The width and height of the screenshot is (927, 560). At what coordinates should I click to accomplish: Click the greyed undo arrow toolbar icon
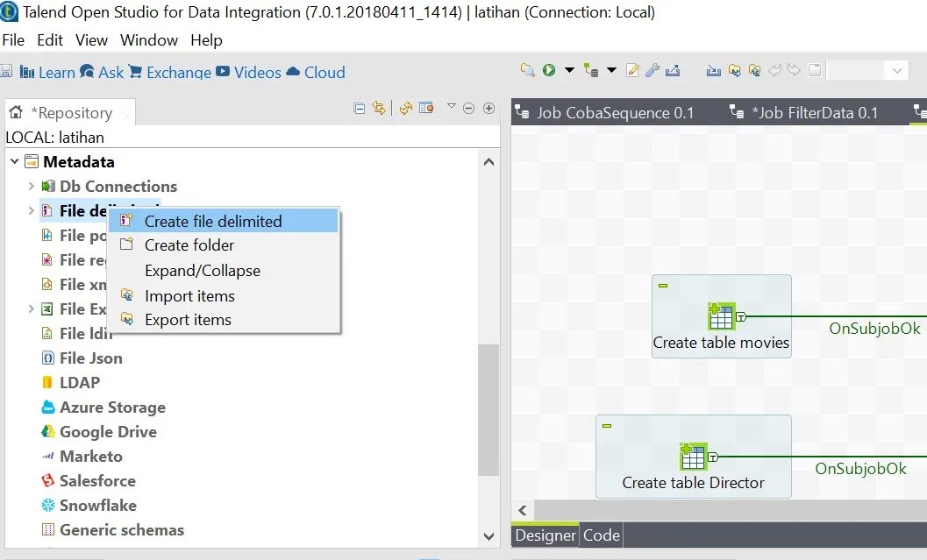(x=774, y=70)
